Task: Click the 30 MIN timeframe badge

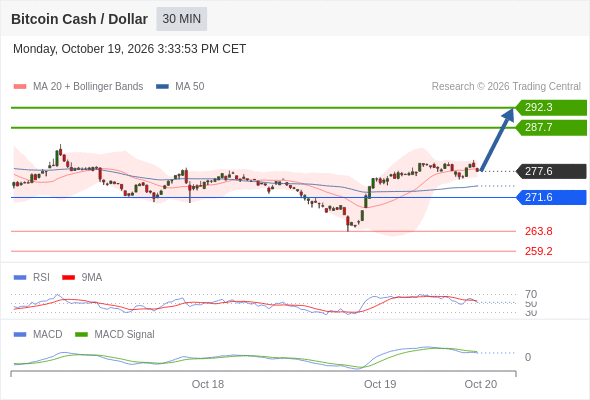Action: click(x=181, y=19)
